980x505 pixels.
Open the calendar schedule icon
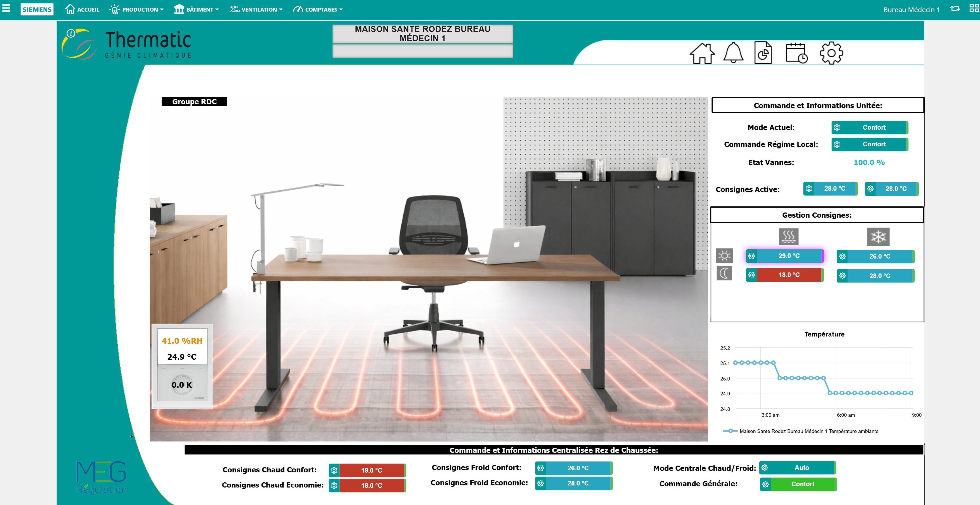(797, 53)
